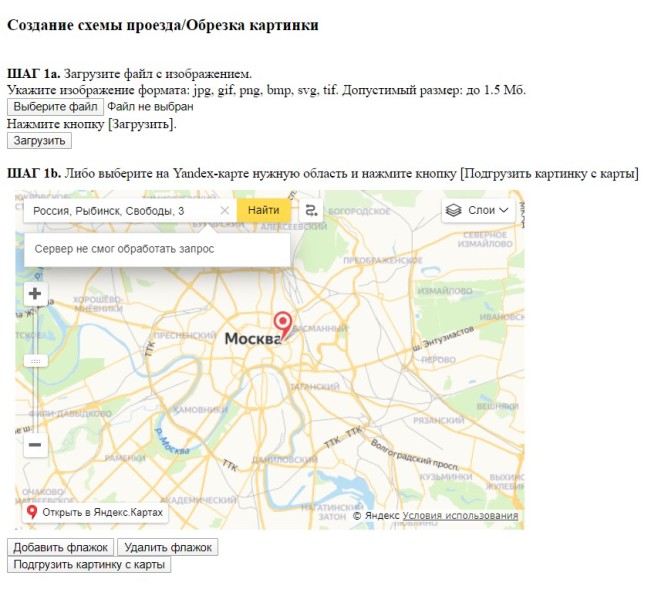Click the Москва label on the map
This screenshot has height=593, width=651.
coord(253,338)
